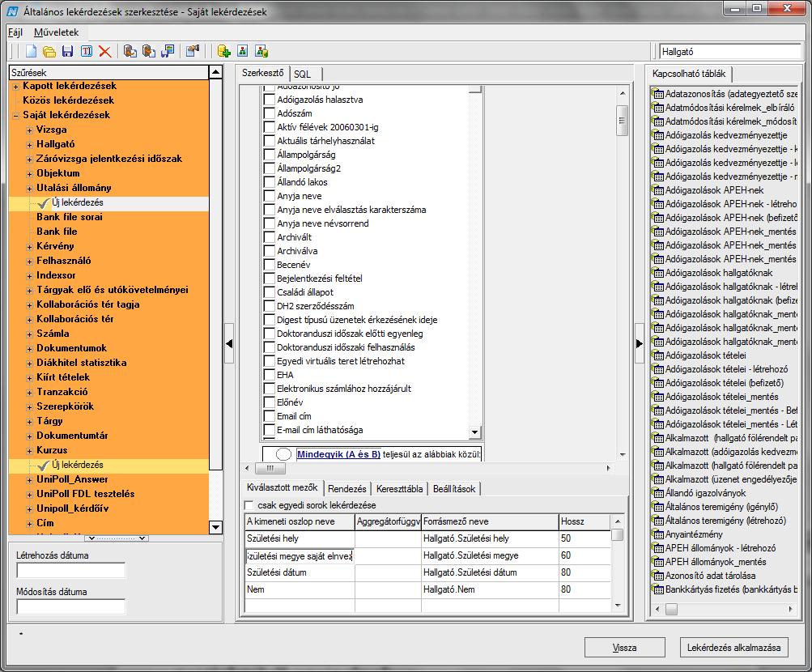Click the Lekérdezés alkalmazása button
812x672 pixels.
(733, 648)
